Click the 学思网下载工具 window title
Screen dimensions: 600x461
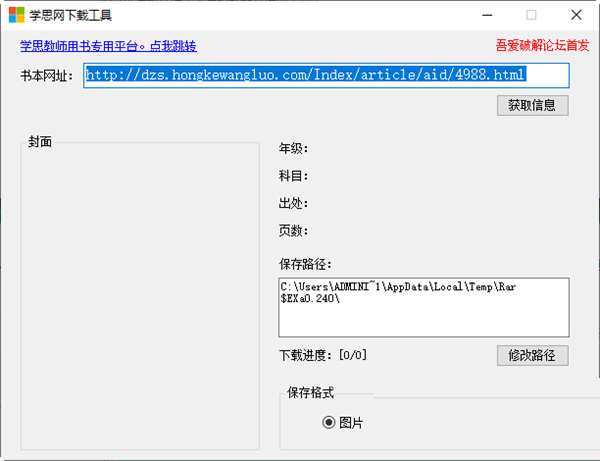click(x=70, y=15)
